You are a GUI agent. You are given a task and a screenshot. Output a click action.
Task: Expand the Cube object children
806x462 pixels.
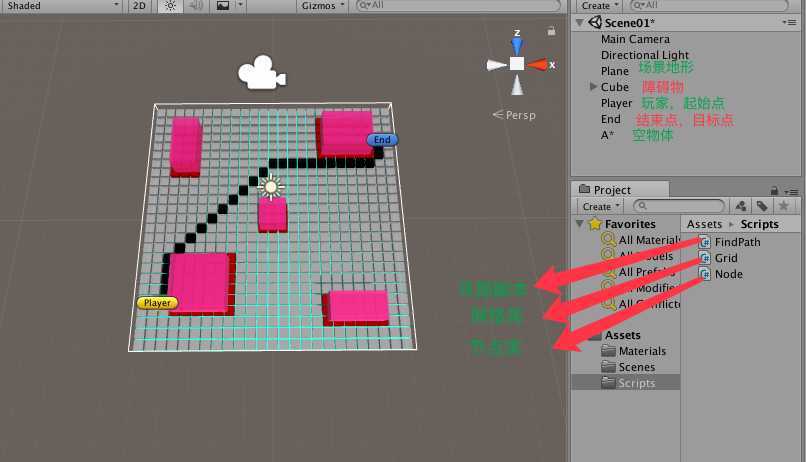(593, 86)
